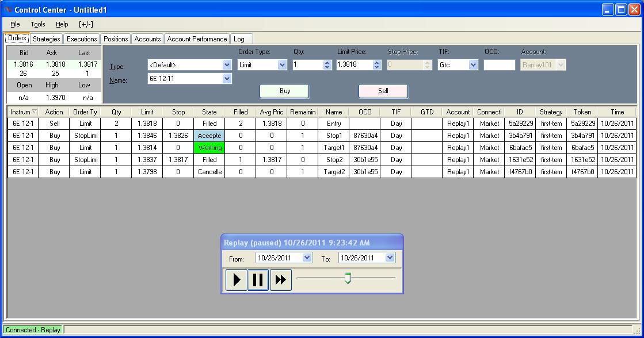Click into the OCO text field

click(499, 65)
